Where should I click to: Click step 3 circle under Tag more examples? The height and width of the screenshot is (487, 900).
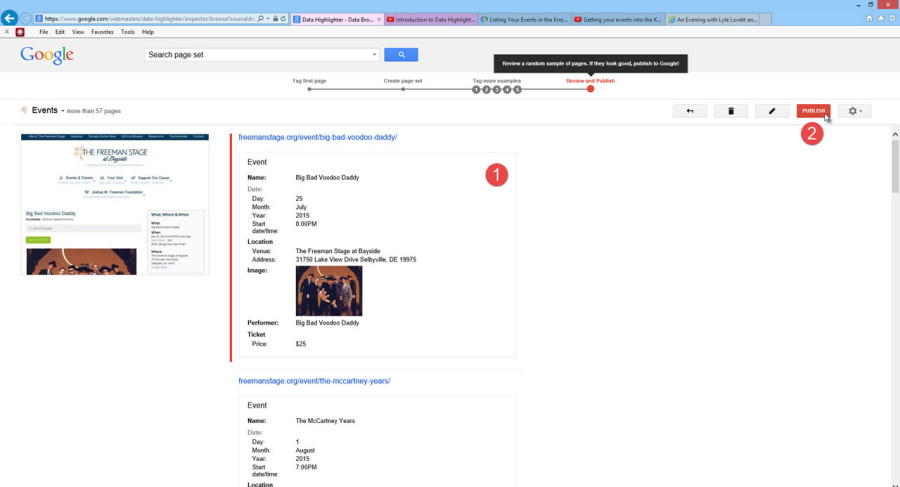pos(496,90)
